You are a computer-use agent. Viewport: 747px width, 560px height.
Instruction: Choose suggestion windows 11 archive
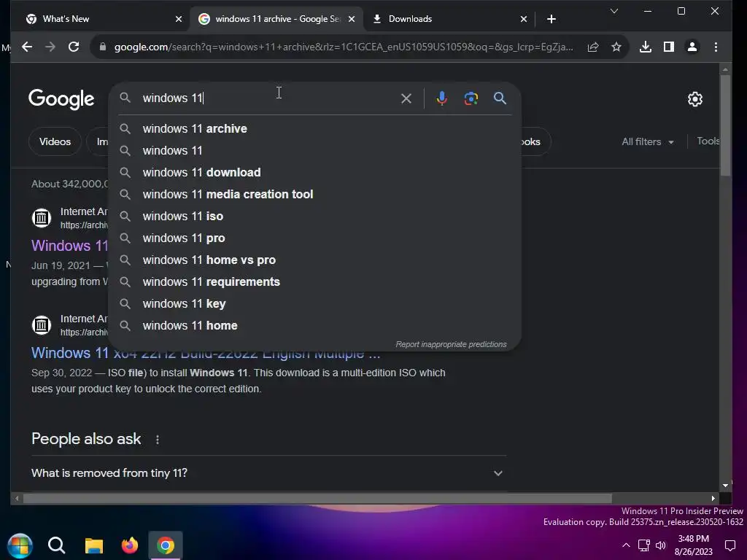[x=315, y=128]
